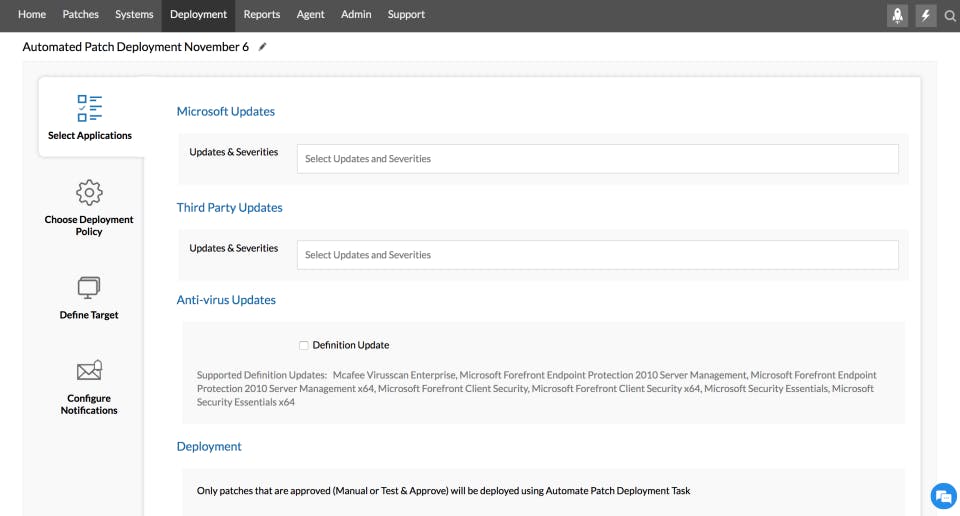Click Updates & Severities label under Microsoft Updates
960x516 pixels.
coord(233,152)
